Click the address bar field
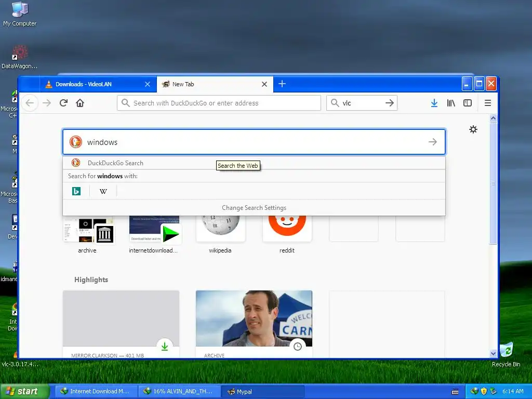This screenshot has width=532, height=399. tap(219, 103)
